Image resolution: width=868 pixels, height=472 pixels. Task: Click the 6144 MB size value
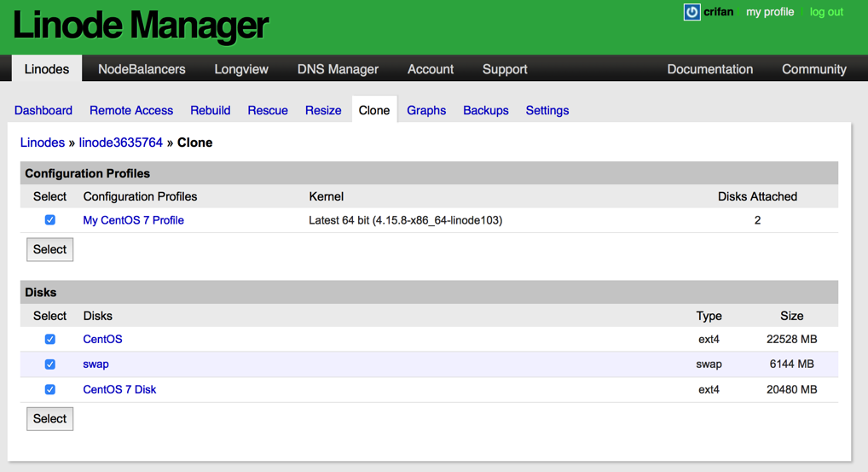(x=791, y=364)
